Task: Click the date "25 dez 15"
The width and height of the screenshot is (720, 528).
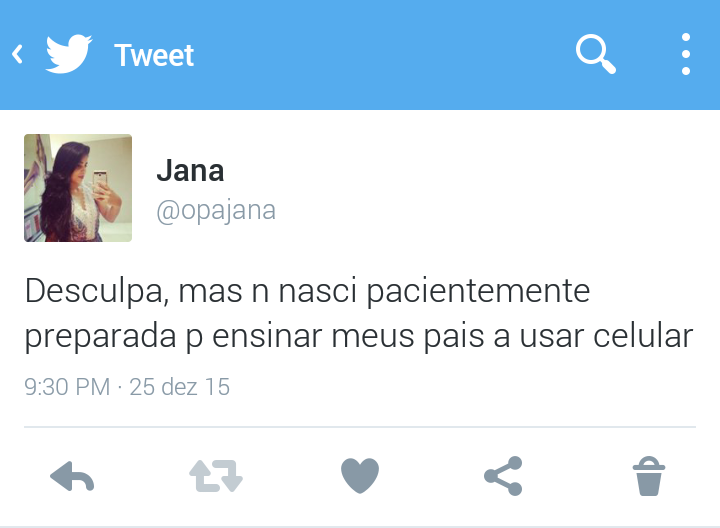Action: (180, 387)
